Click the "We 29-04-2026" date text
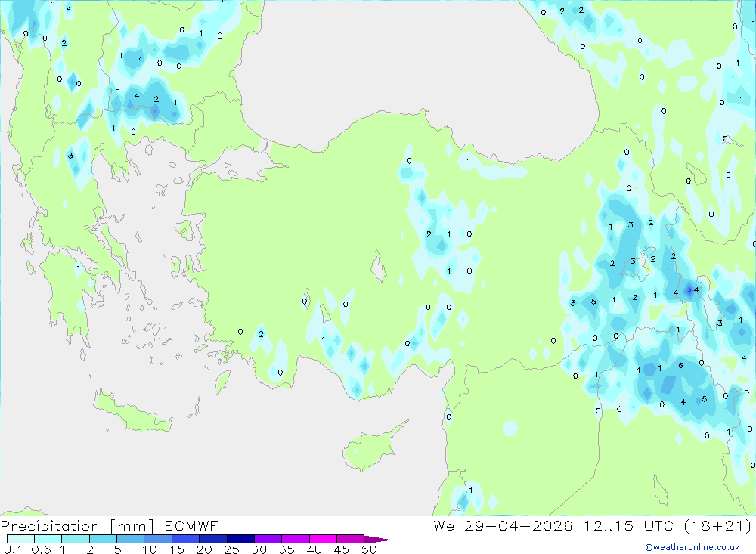The image size is (756, 554). 503,525
